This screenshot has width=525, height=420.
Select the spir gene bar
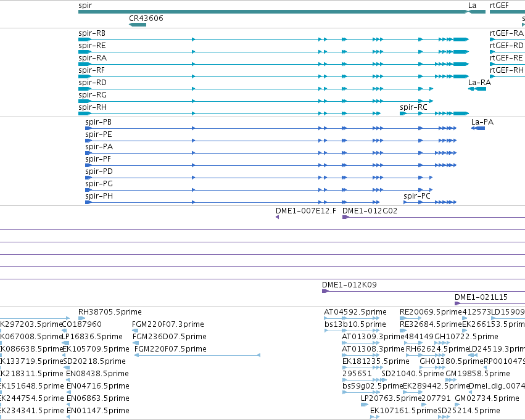point(273,12)
